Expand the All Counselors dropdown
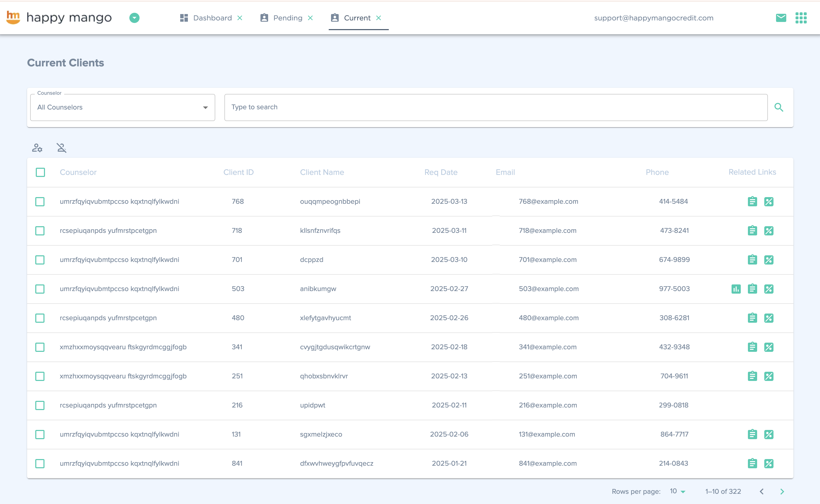Viewport: 820px width, 504px height. click(122, 107)
